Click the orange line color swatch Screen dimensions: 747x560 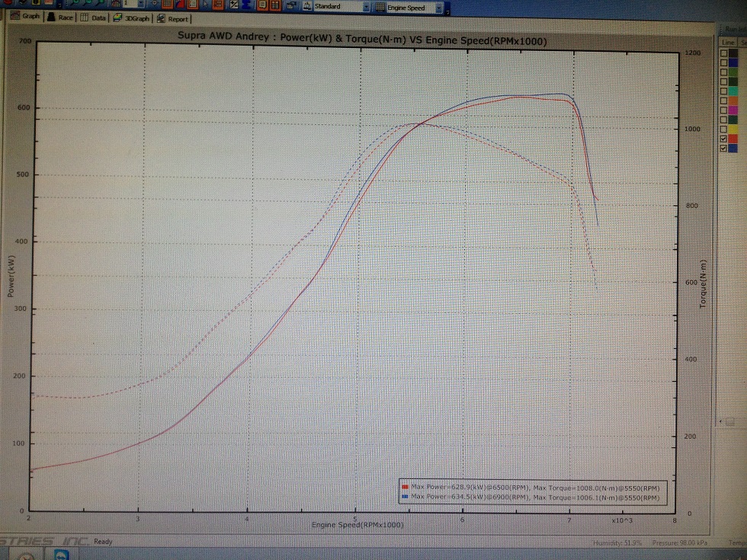733,100
